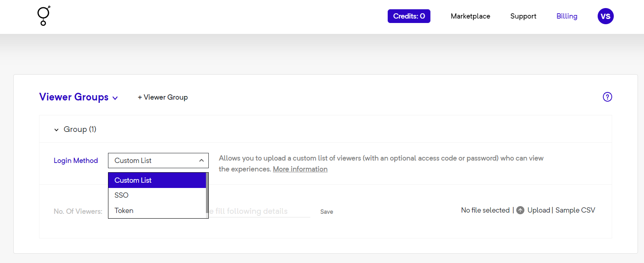Collapse the Group (1) chevron
The image size is (644, 263).
(x=56, y=129)
